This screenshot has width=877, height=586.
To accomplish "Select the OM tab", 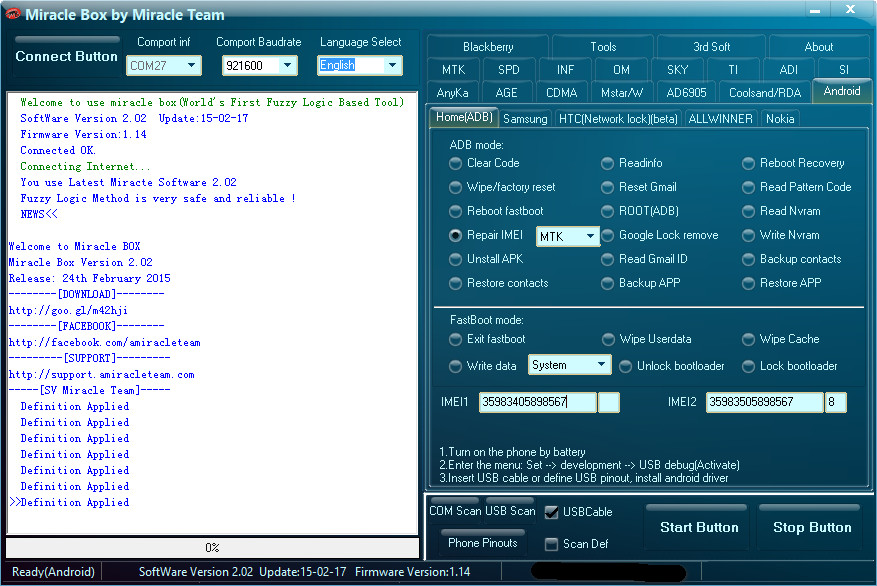I will [621, 70].
